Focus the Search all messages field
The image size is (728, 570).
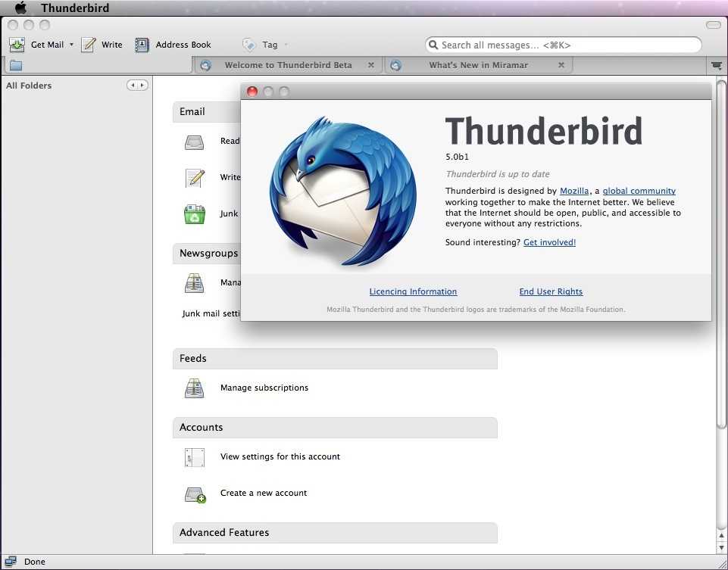coord(563,45)
